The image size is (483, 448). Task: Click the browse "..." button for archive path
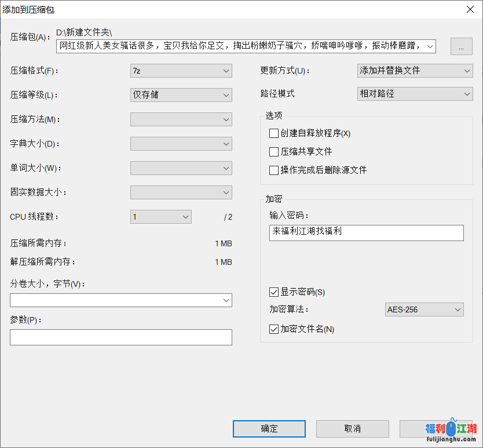point(461,46)
